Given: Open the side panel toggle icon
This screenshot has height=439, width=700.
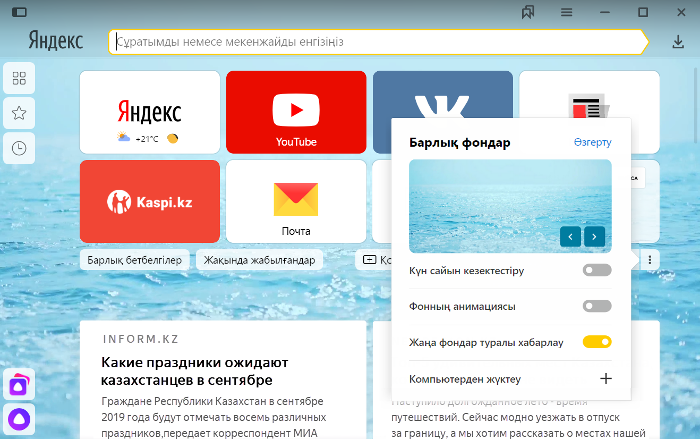Looking at the screenshot, I should (x=19, y=12).
